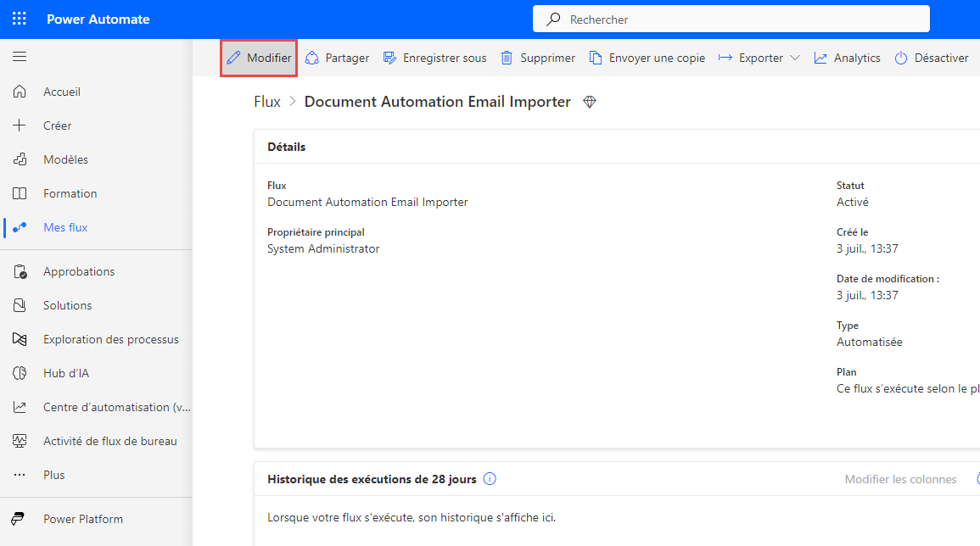Click the Document Automation Email Importer heading

point(438,102)
